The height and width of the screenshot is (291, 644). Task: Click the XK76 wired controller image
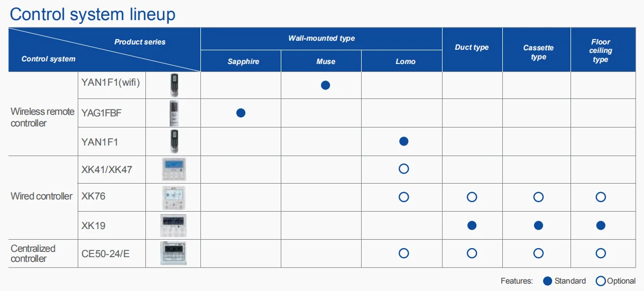tap(173, 197)
